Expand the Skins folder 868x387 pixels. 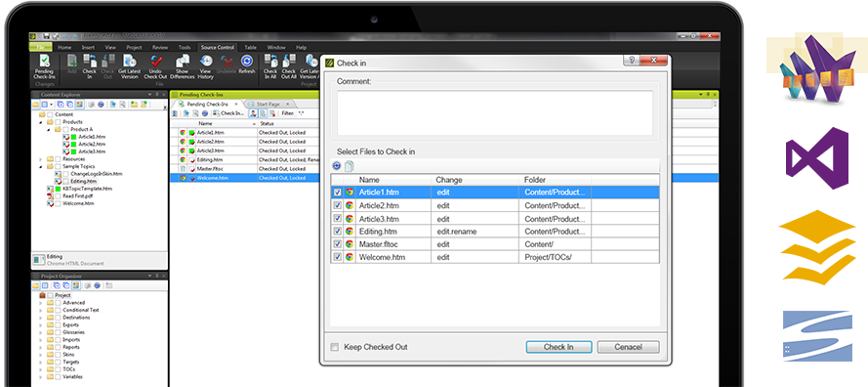[x=40, y=355]
